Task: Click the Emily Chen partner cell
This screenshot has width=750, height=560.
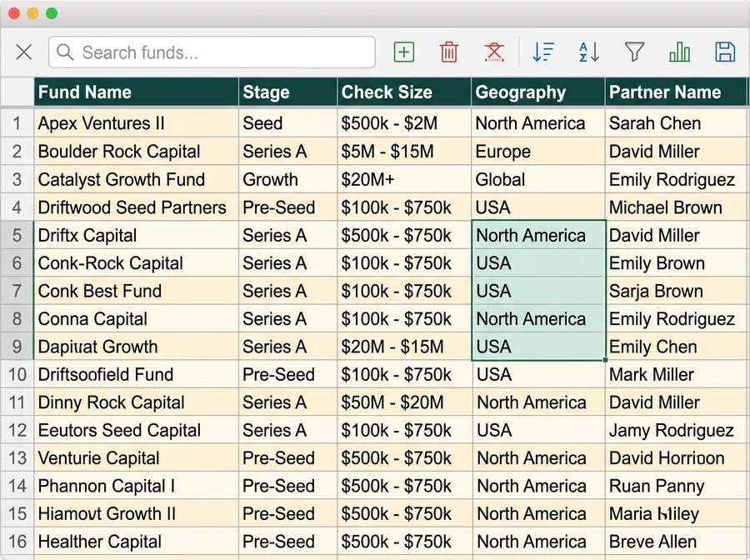Action: pyautogui.click(x=676, y=347)
